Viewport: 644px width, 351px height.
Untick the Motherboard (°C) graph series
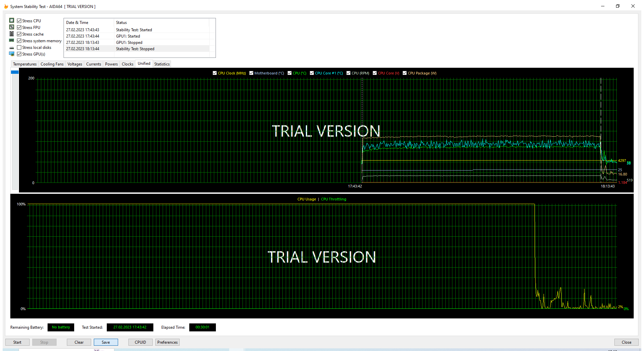click(x=251, y=73)
